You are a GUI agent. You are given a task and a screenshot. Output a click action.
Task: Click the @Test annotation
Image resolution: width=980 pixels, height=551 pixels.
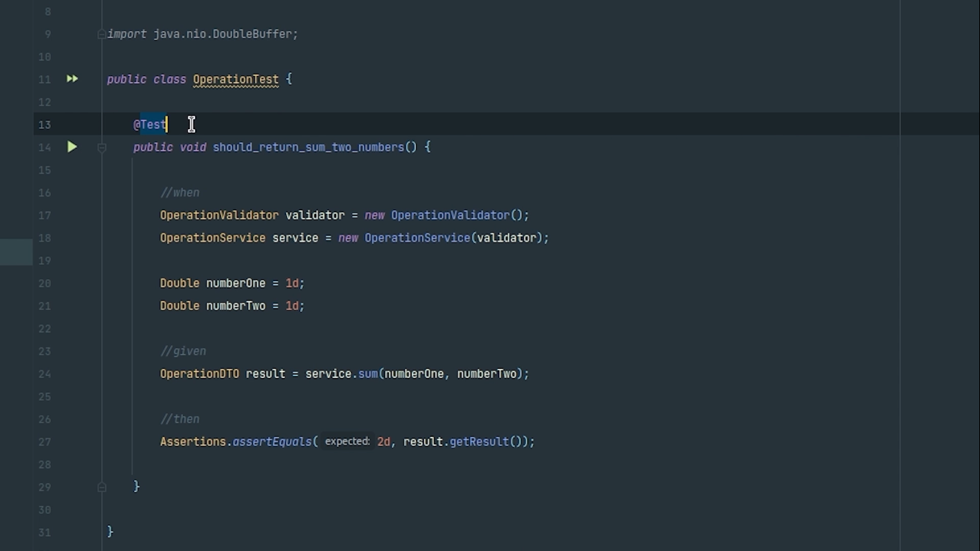tap(151, 125)
